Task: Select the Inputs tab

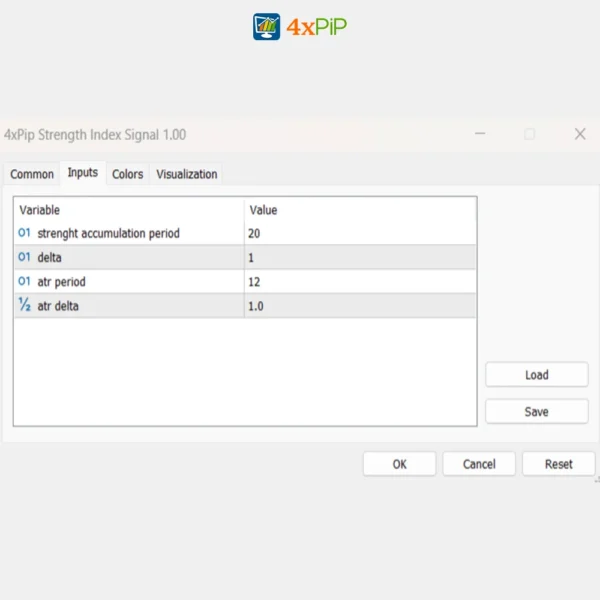Action: click(82, 173)
